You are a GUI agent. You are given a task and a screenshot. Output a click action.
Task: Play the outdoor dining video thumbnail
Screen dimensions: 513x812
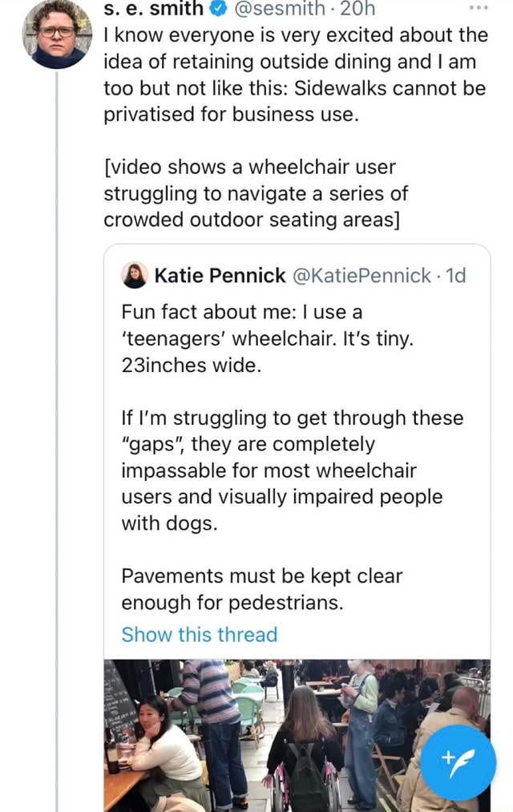point(297,733)
